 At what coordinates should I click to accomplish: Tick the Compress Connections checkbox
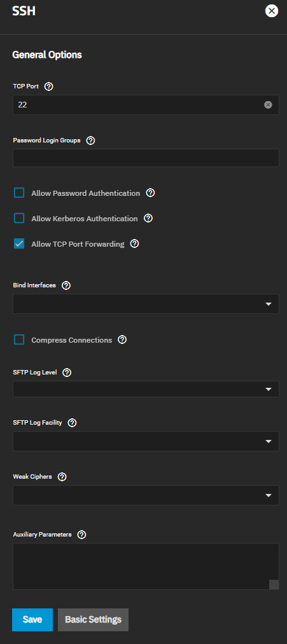click(19, 339)
